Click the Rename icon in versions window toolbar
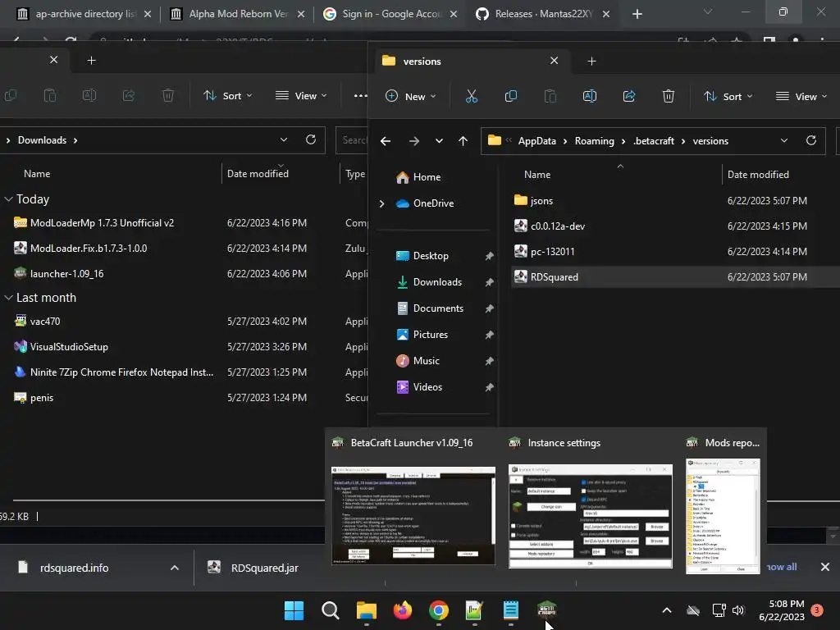Screen dimensions: 840x630 click(x=589, y=97)
